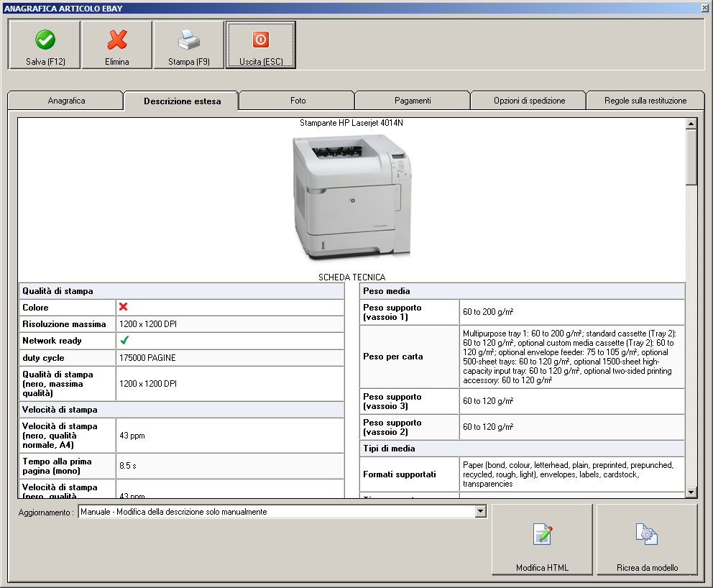Click the Elimina button label
This screenshot has height=588, width=713.
tap(117, 61)
